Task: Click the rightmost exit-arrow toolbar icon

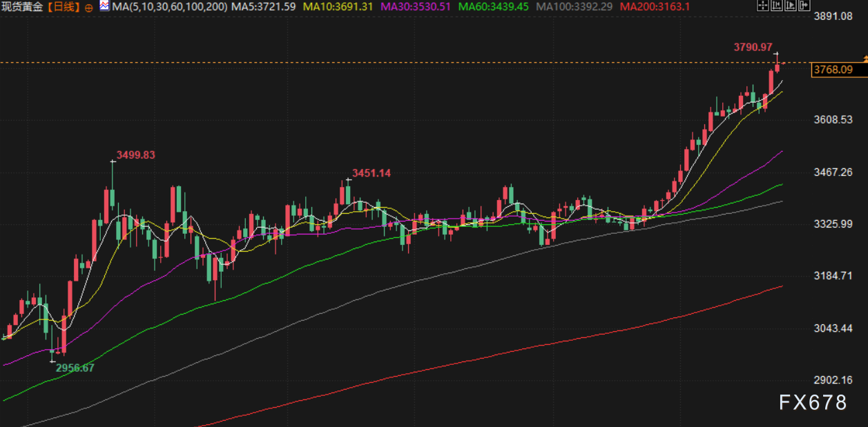Action: point(804,6)
